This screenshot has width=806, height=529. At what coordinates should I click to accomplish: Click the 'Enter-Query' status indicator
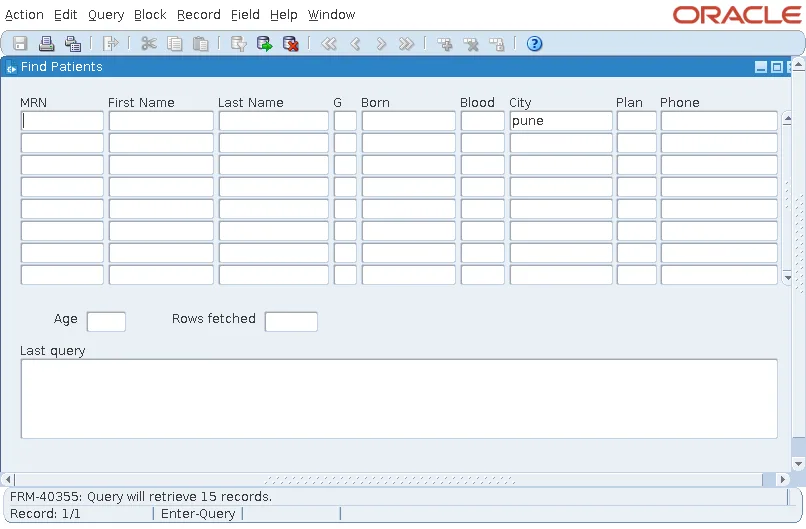(198, 514)
